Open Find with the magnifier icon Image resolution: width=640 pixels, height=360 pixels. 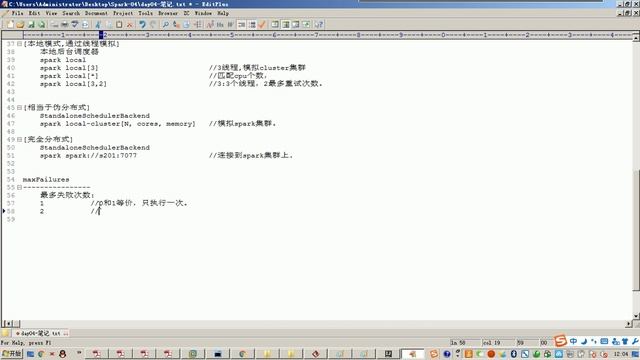point(165,24)
